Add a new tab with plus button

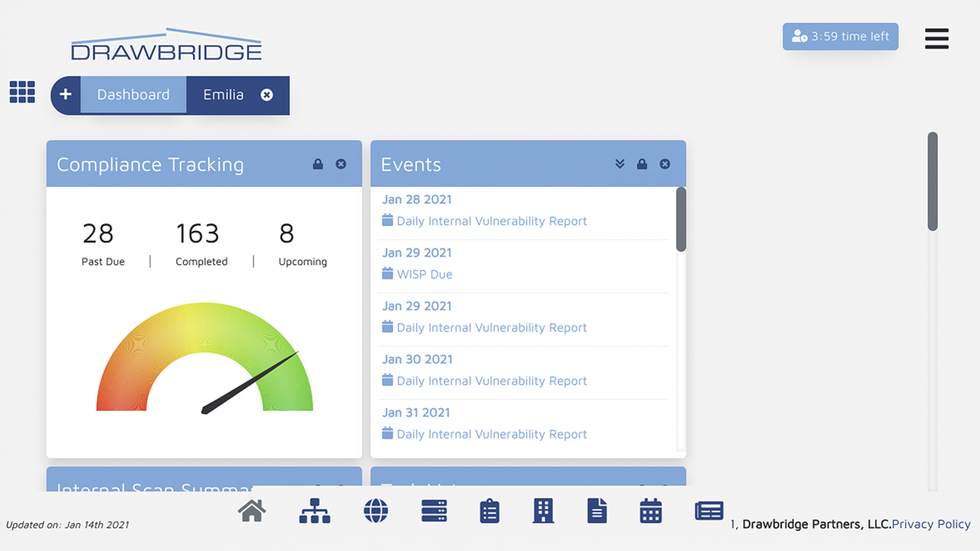65,95
